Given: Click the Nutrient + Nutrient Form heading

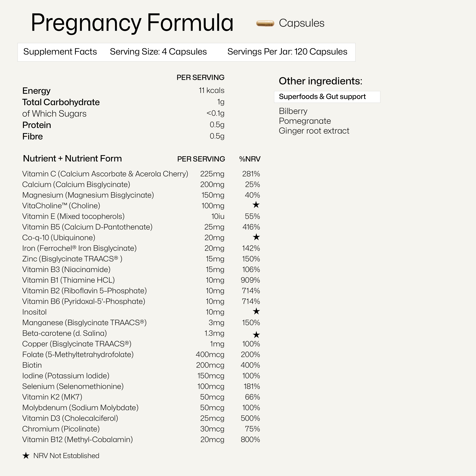Looking at the screenshot, I should pyautogui.click(x=72, y=159).
